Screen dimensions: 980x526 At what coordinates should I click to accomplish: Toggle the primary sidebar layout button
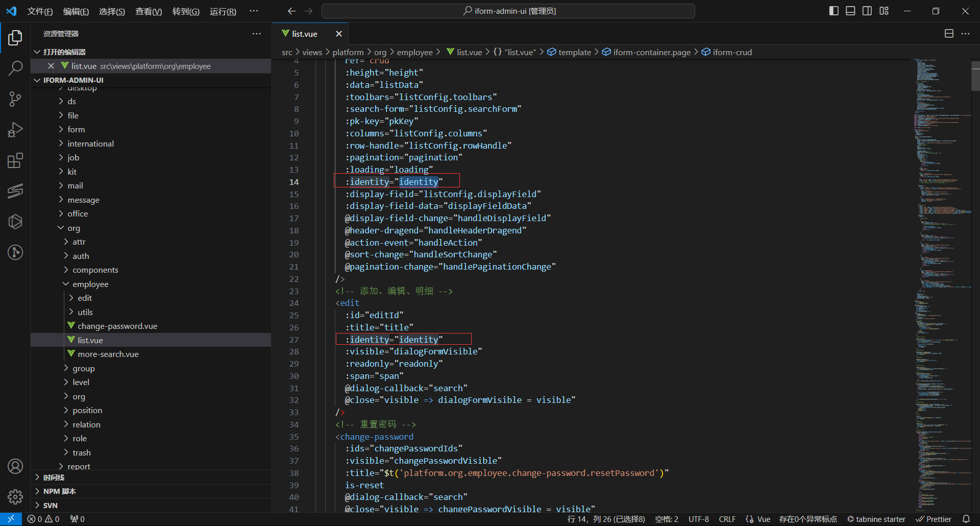click(x=834, y=11)
